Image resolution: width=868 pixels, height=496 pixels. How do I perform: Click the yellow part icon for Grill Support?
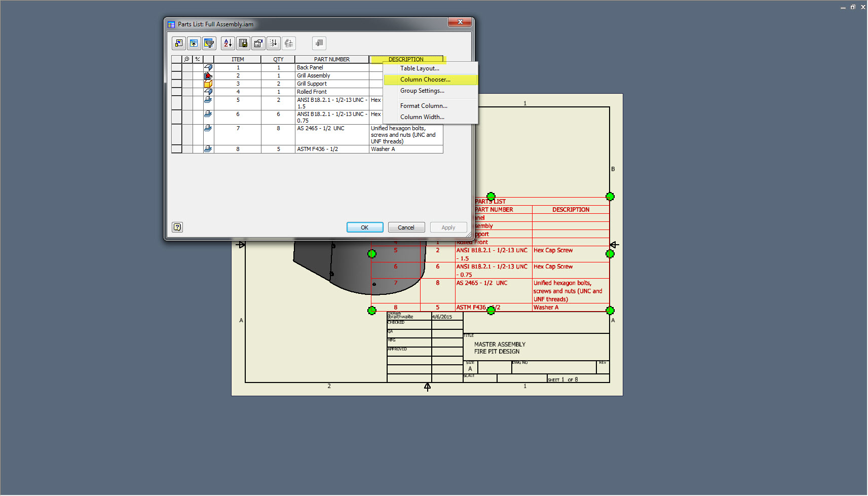point(208,84)
